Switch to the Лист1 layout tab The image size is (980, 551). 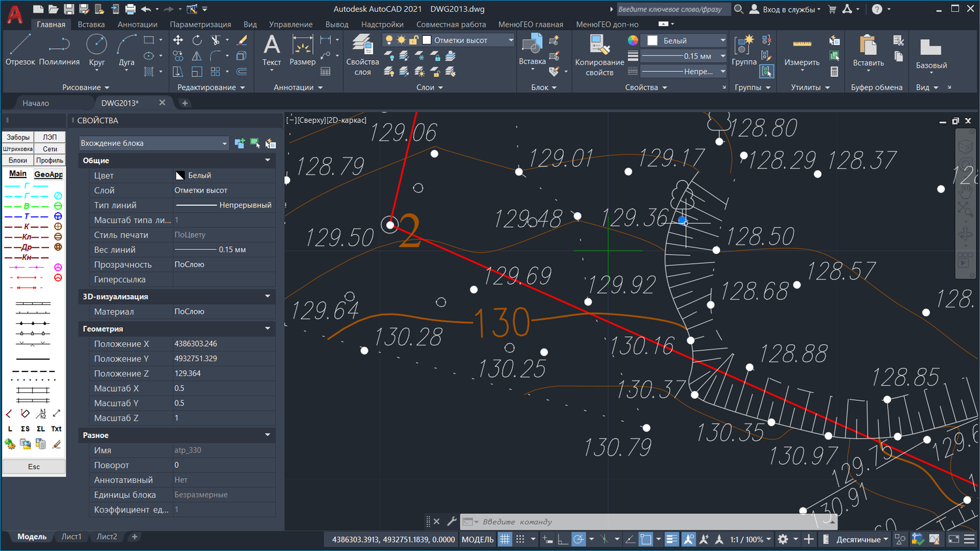tap(71, 537)
